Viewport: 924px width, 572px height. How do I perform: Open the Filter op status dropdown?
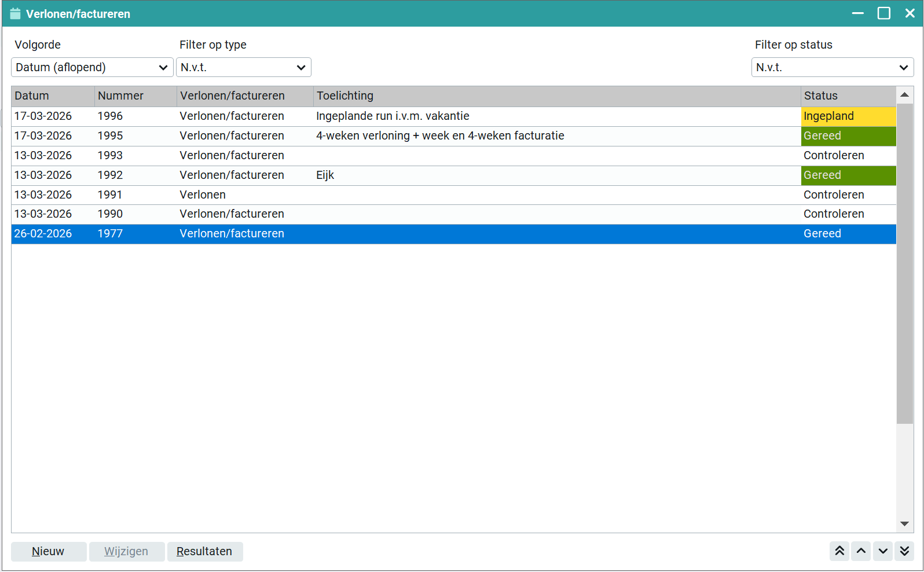pos(832,67)
